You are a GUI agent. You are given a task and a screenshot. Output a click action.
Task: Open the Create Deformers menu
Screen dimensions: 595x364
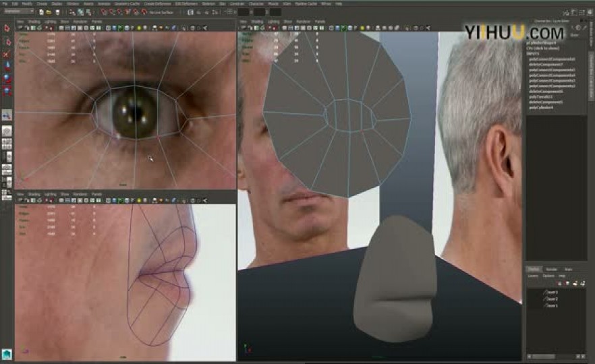[158, 3]
